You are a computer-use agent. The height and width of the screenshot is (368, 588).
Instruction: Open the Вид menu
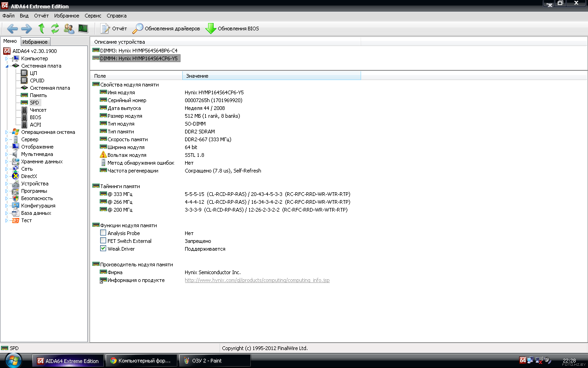pyautogui.click(x=24, y=16)
